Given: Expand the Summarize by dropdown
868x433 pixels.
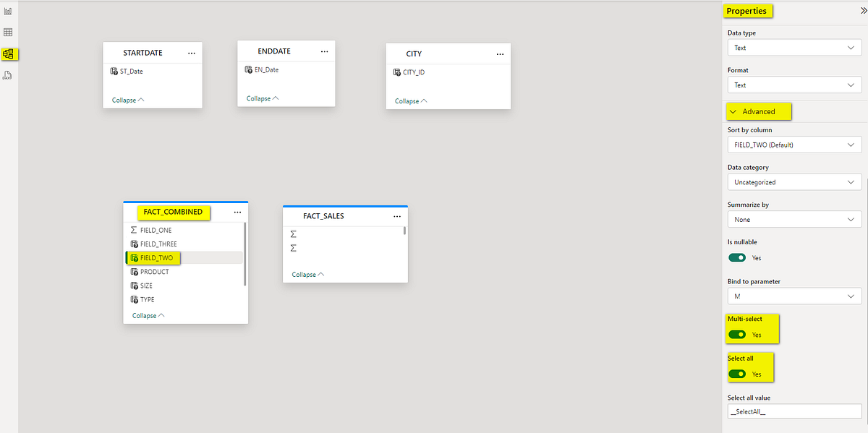Looking at the screenshot, I should coord(793,219).
